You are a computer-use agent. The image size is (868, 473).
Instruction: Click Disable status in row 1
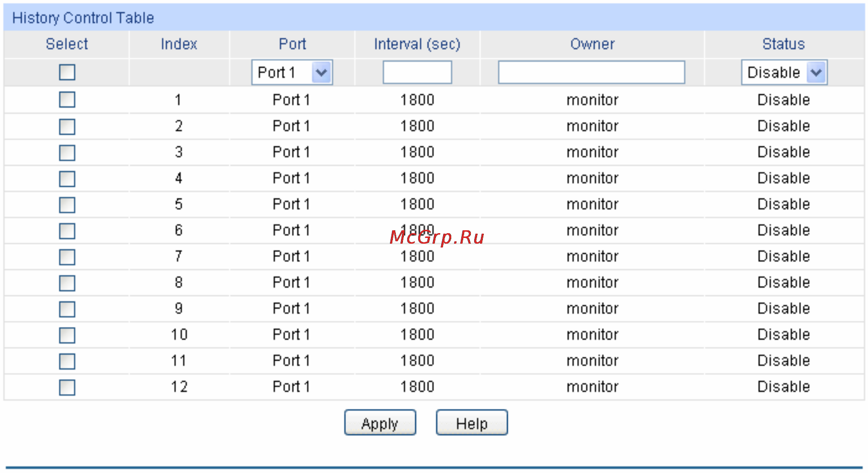pos(784,100)
